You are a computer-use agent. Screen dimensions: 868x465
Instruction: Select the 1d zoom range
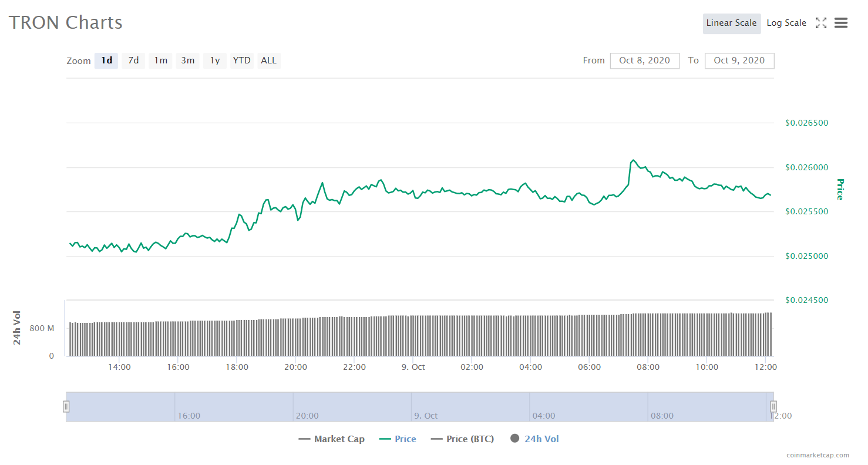(x=106, y=60)
